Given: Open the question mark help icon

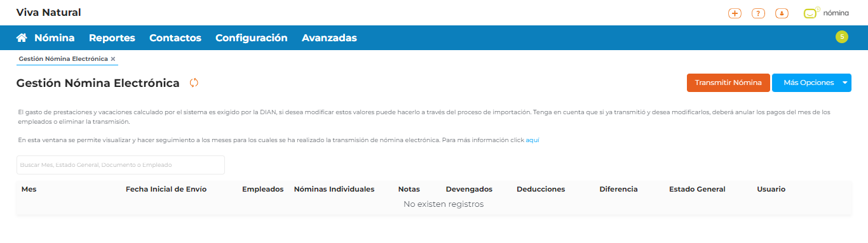Looking at the screenshot, I should (x=758, y=13).
